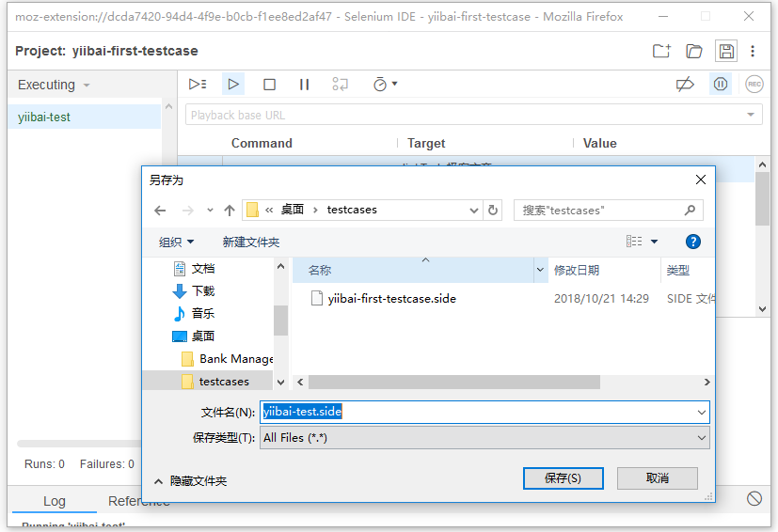Go forward in Save dialog navigation
The image size is (778, 532).
[x=187, y=211]
